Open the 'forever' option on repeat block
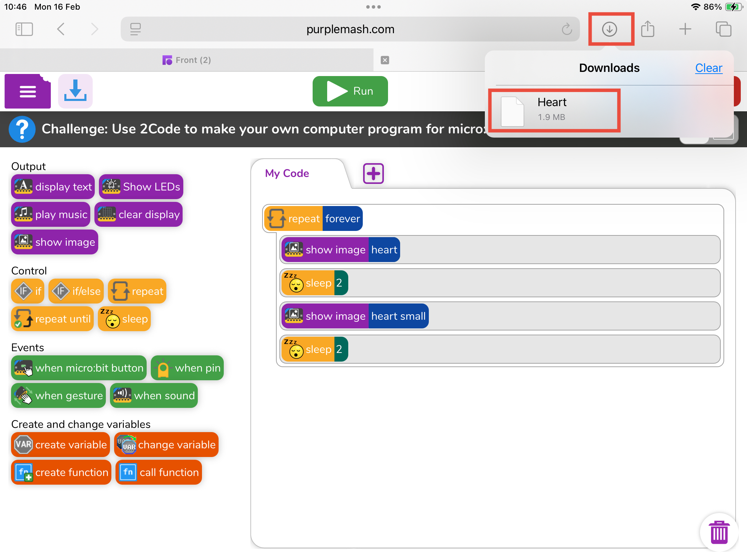The height and width of the screenshot is (560, 747). click(342, 219)
